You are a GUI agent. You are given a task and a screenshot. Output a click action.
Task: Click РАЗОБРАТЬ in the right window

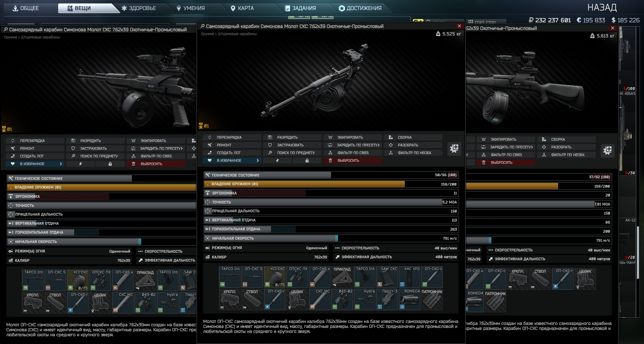coord(566,147)
